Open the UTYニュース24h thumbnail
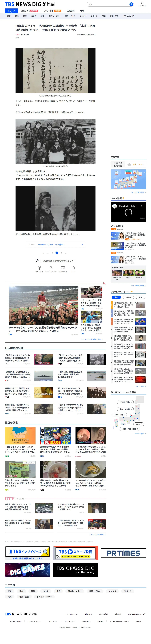Screen dimensions: 151x644 pos(97,524)
